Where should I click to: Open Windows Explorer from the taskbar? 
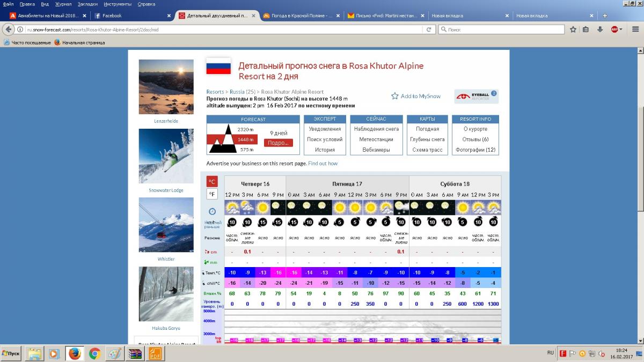tap(35, 353)
